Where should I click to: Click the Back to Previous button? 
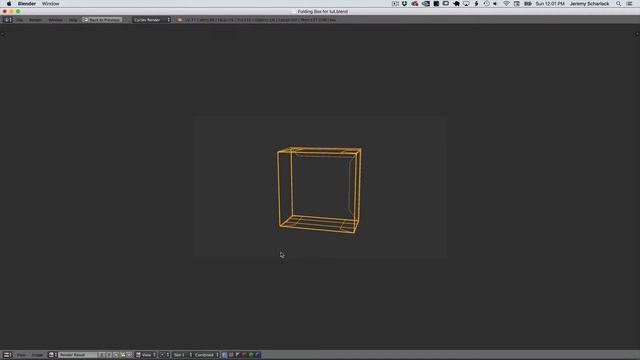click(102, 20)
